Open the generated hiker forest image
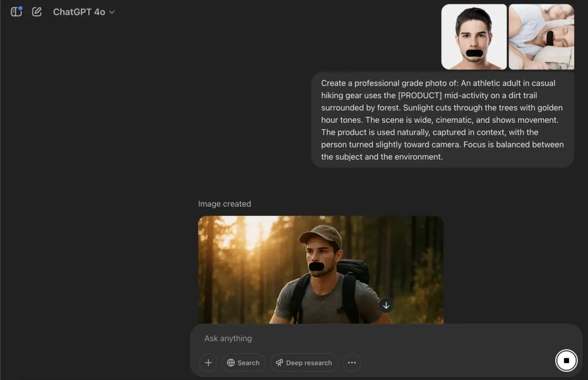The image size is (588, 380). (x=321, y=270)
